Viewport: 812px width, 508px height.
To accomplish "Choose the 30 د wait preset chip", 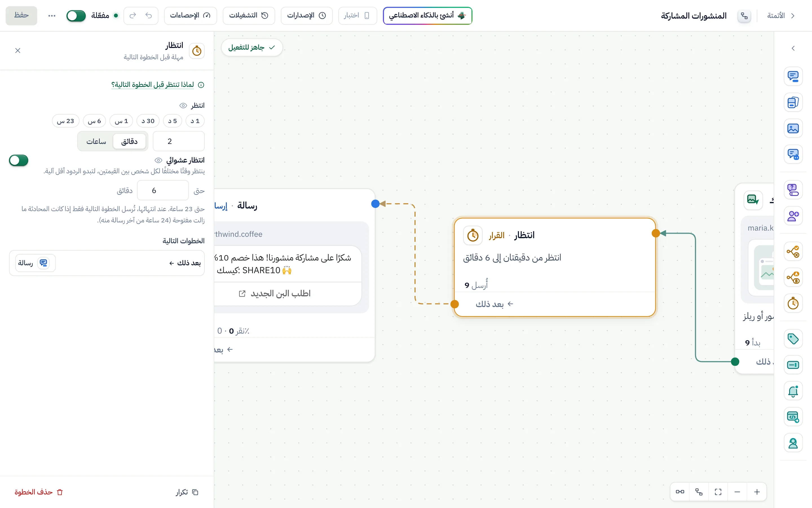I will tap(148, 121).
